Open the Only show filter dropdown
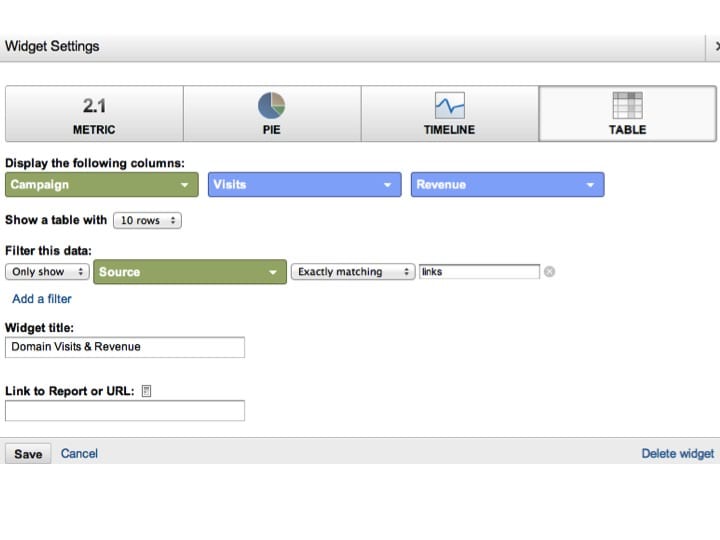The width and height of the screenshot is (720, 540). pyautogui.click(x=47, y=272)
